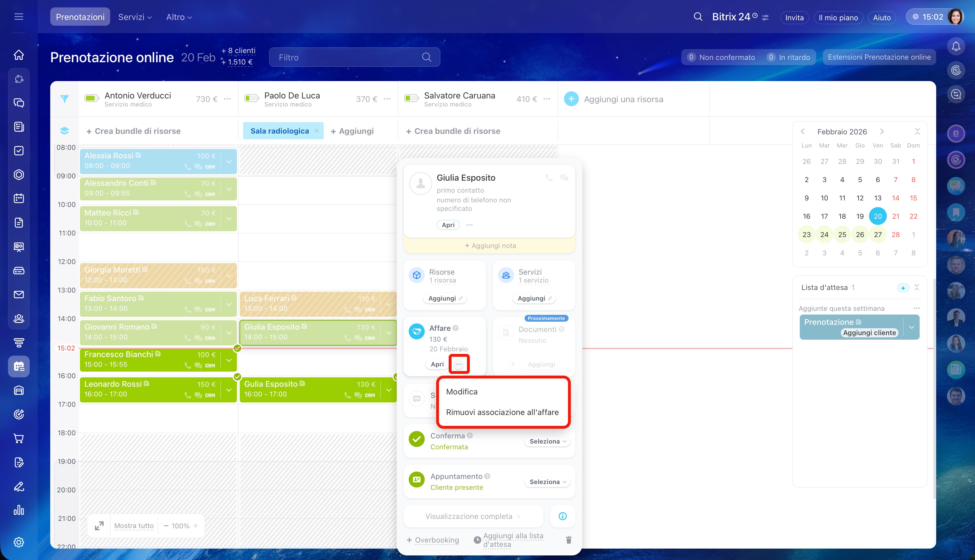Delete booking with the trash icon

[569, 540]
